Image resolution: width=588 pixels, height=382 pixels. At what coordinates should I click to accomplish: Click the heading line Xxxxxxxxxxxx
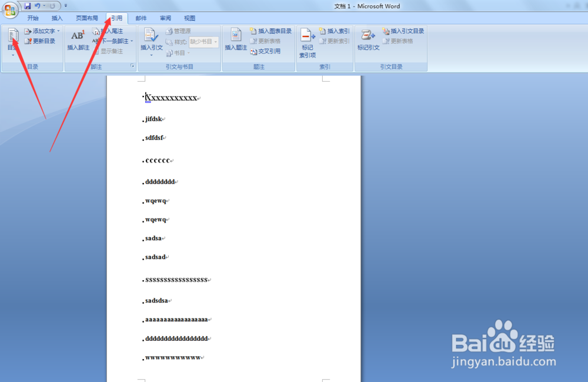click(171, 98)
